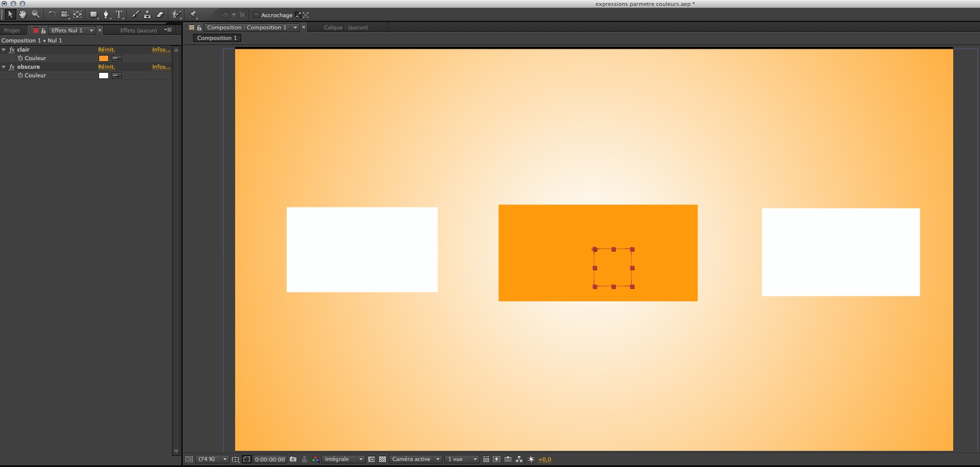Viewport: 980px width, 467px height.
Task: Toggle stopwatch for clair Couleur
Action: 20,58
